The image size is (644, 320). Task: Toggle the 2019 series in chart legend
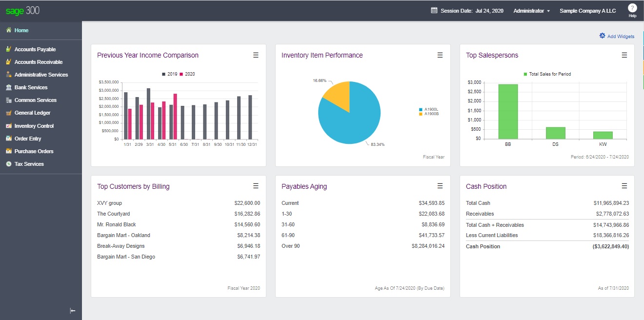[x=169, y=74]
